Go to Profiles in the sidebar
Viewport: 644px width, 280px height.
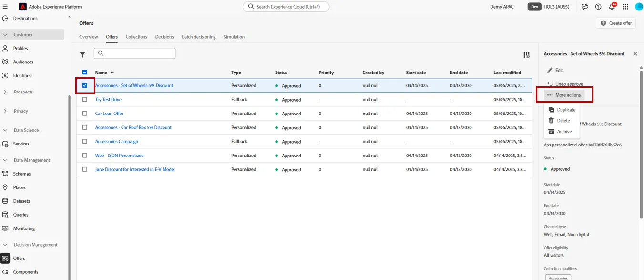(20, 48)
